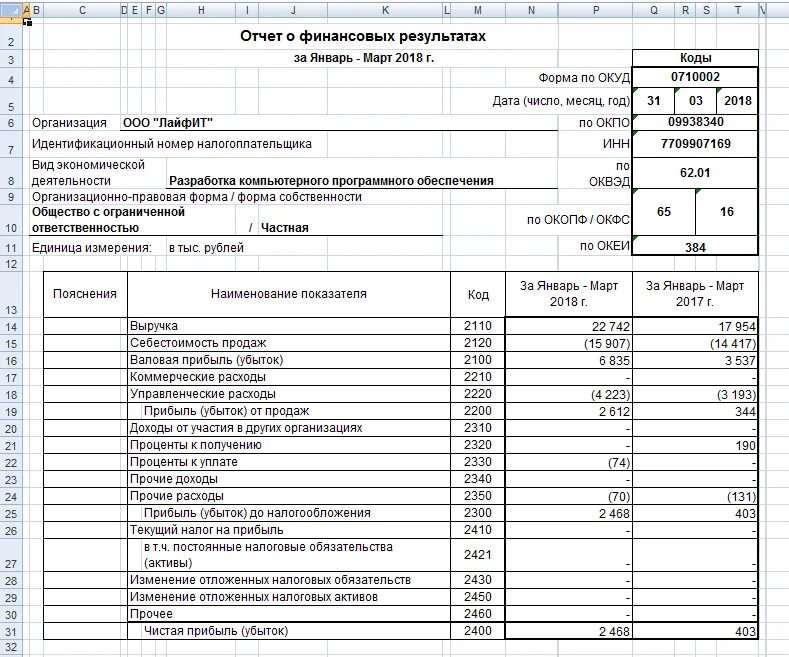
Task: Select management expenses value (4 223)
Action: [569, 394]
